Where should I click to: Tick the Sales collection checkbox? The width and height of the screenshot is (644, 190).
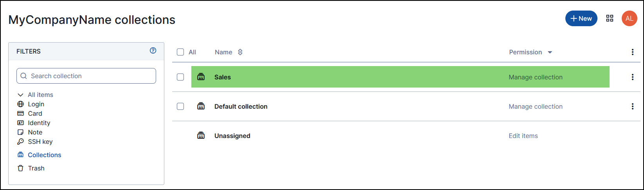point(180,77)
